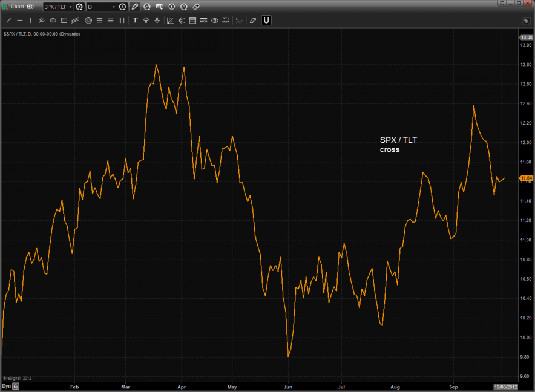This screenshot has height=392, width=535.
Task: Open the SPX / TLT symbol dropdown
Action: (x=70, y=7)
